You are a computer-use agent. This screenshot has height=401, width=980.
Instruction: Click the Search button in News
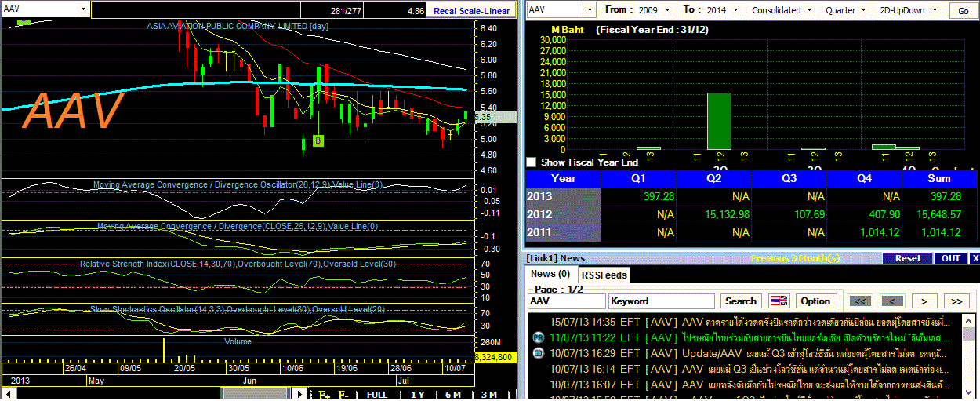[741, 301]
